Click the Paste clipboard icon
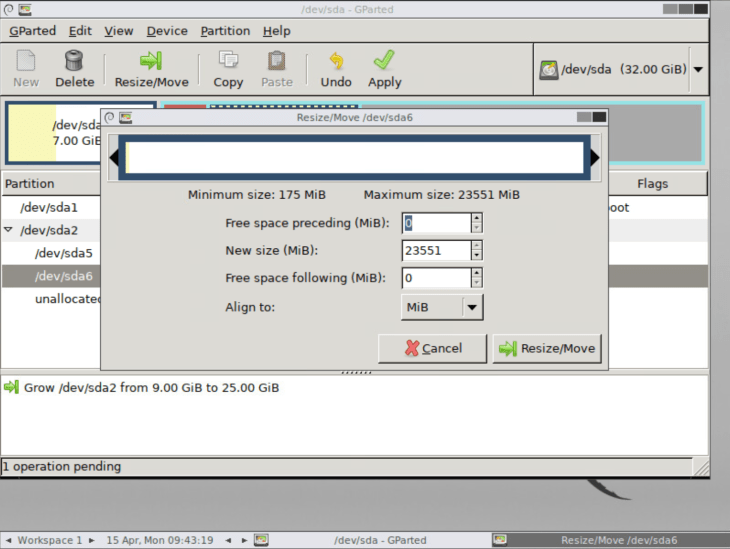Image resolution: width=730 pixels, height=549 pixels. (x=277, y=61)
